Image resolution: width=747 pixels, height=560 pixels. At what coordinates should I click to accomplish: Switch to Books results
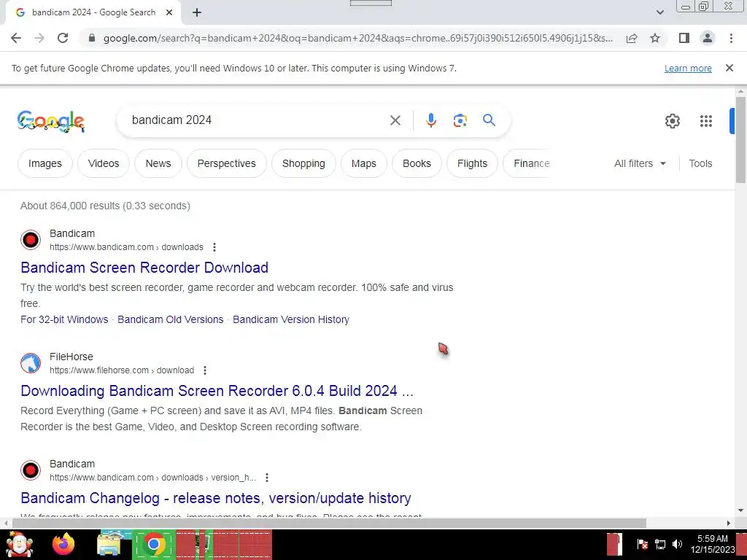click(417, 163)
